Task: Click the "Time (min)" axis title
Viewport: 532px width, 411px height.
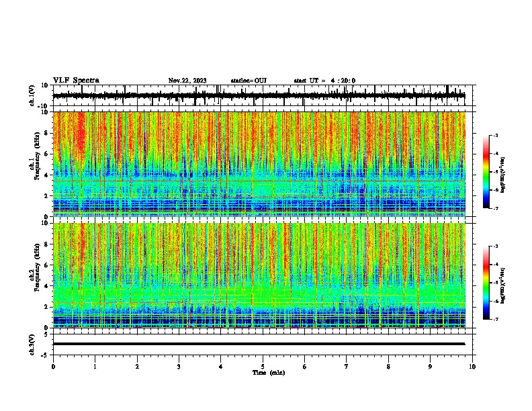Action: click(x=269, y=373)
